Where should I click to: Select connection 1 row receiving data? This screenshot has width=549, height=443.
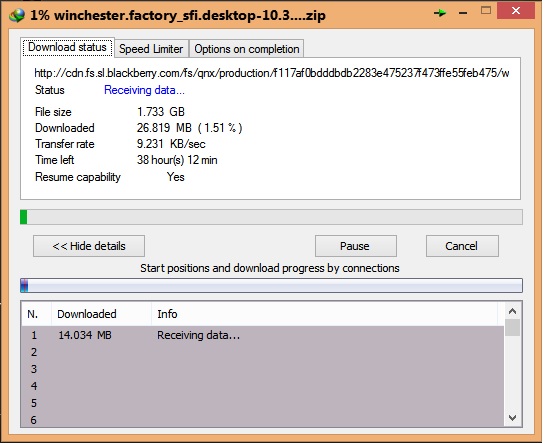(x=263, y=335)
